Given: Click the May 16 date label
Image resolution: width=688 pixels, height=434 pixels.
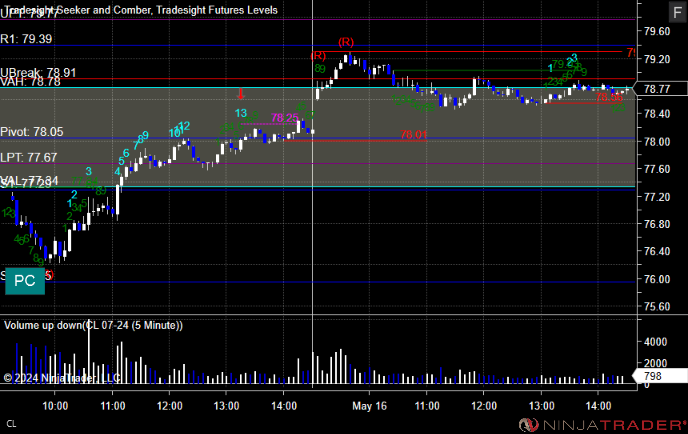Looking at the screenshot, I should click(x=369, y=406).
